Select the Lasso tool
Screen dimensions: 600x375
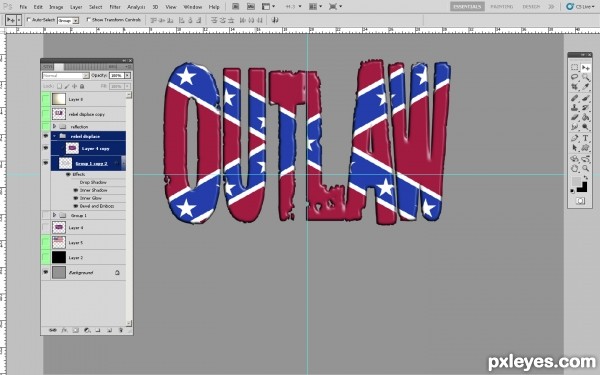coord(574,77)
